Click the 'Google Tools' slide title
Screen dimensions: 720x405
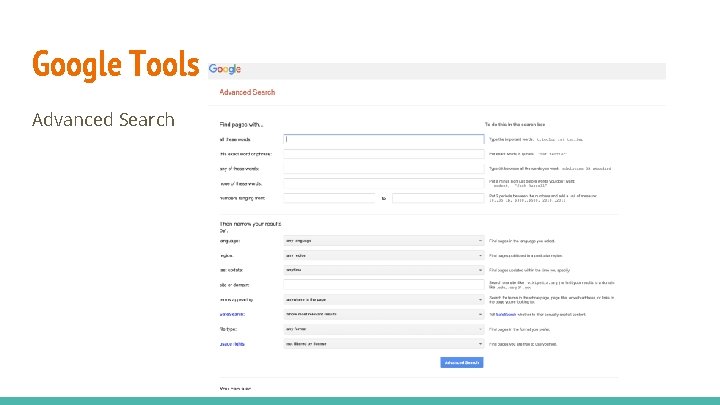(116, 64)
